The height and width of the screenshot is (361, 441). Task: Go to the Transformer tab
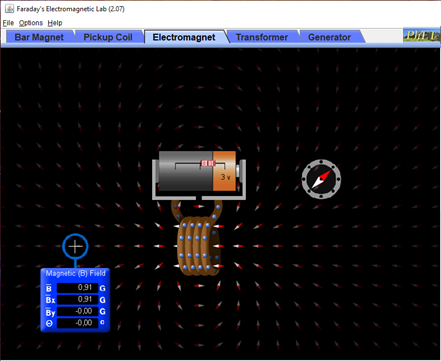(x=262, y=37)
